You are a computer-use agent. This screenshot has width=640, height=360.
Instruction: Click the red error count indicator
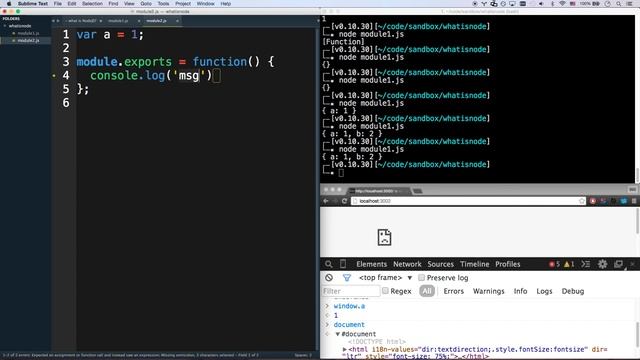pyautogui.click(x=554, y=264)
